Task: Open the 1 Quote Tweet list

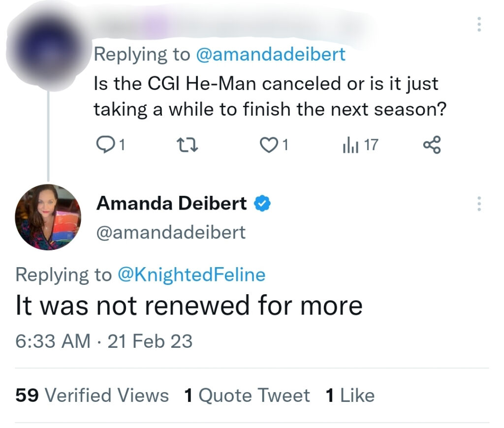Action: (247, 395)
